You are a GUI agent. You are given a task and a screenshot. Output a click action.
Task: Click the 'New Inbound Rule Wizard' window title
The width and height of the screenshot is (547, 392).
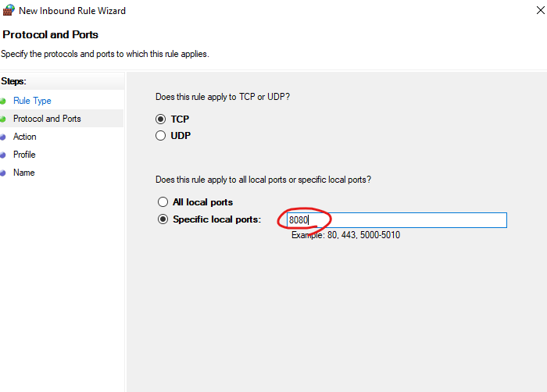click(72, 11)
